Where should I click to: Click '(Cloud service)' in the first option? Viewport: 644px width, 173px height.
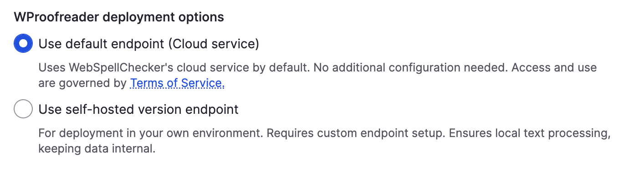[x=213, y=44]
